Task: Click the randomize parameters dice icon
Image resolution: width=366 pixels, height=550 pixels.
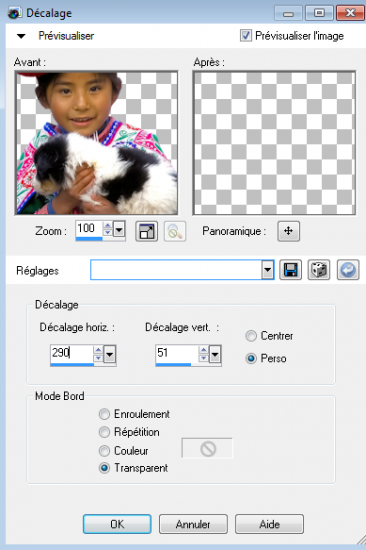Action: [319, 270]
